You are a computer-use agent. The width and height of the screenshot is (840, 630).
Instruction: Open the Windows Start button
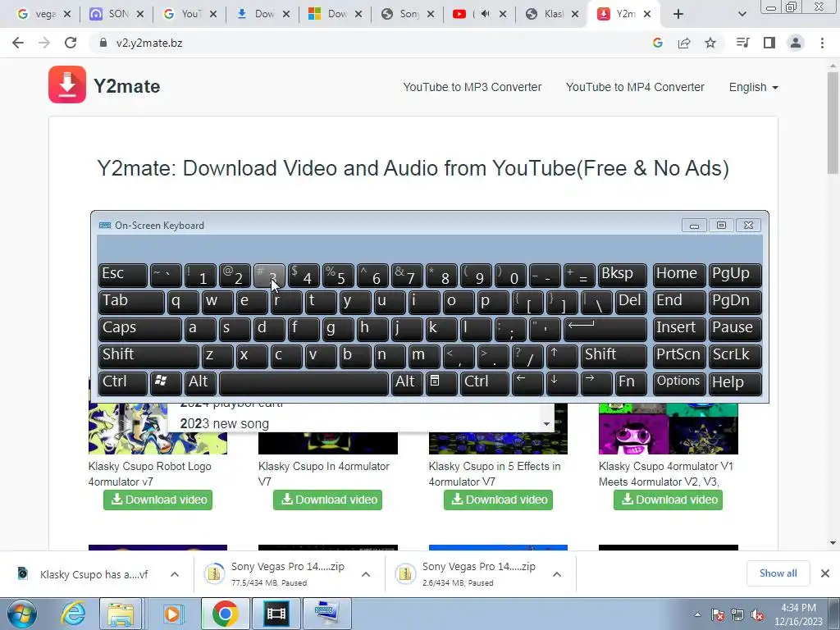[x=22, y=614]
